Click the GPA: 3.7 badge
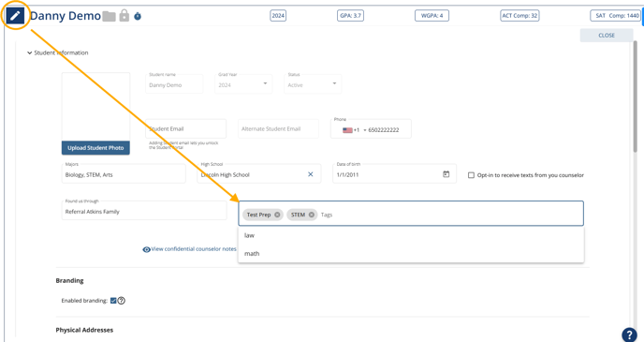The height and width of the screenshot is (342, 644). (350, 16)
